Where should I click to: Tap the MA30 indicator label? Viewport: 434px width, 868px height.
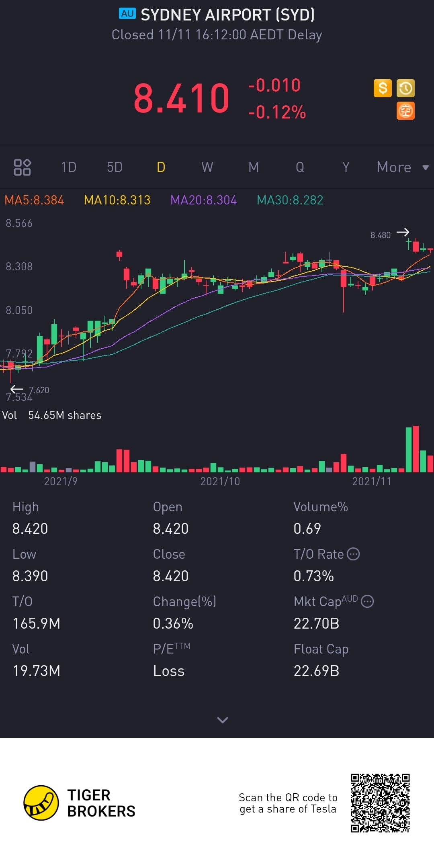[290, 200]
